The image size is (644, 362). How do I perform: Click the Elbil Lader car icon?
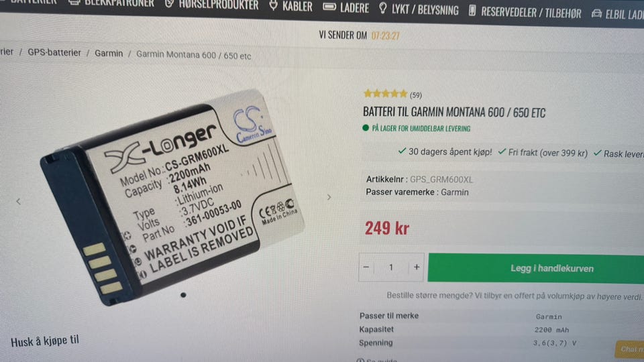(596, 14)
